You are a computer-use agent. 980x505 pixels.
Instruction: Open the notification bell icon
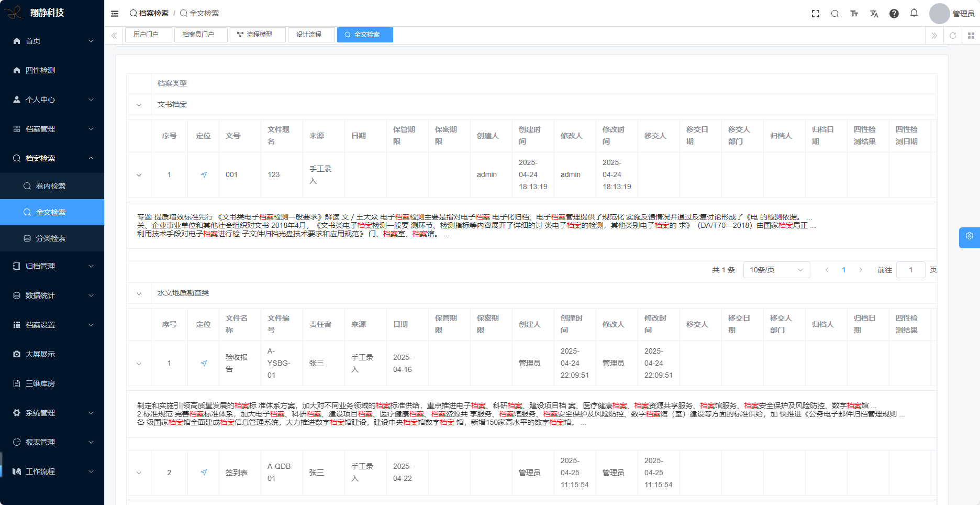point(914,13)
